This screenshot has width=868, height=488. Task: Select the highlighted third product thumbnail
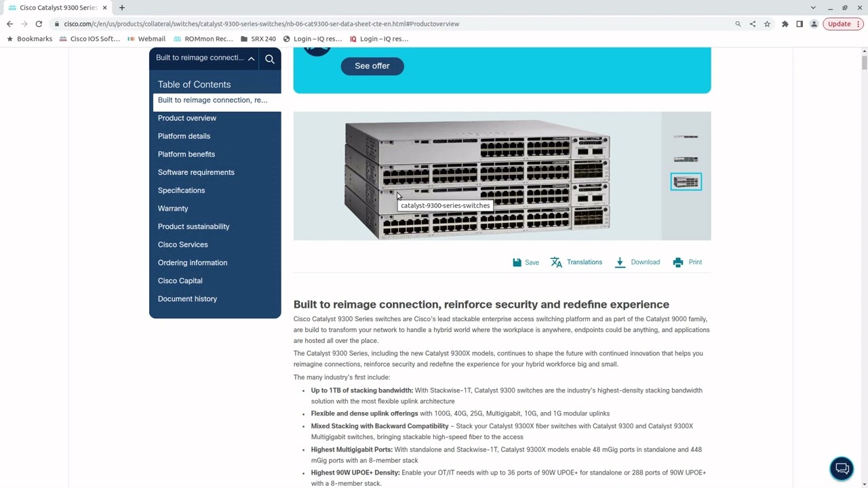pyautogui.click(x=686, y=182)
